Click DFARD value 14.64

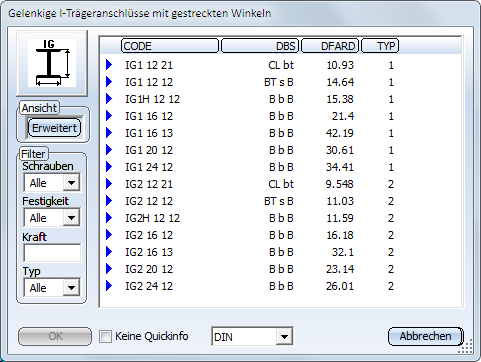pyautogui.click(x=340, y=82)
